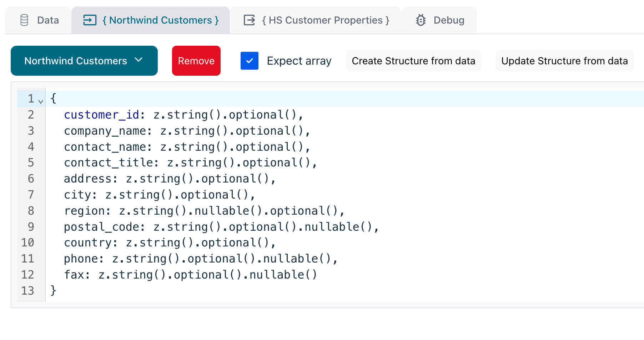
Task: Uncheck the Expect array checkbox
Action: pyautogui.click(x=250, y=61)
